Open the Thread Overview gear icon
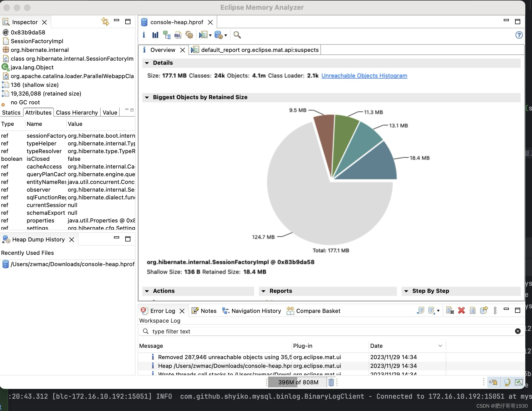532x411 pixels. point(189,35)
